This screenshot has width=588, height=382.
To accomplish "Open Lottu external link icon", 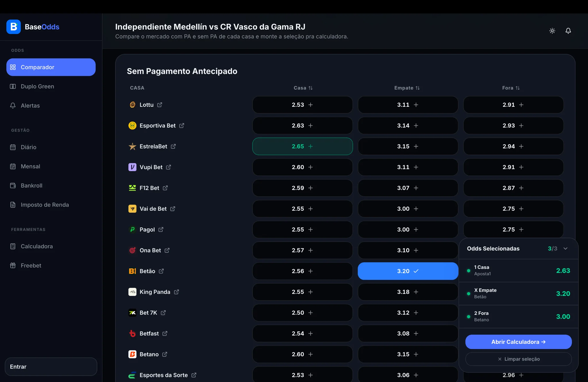I will [160, 105].
